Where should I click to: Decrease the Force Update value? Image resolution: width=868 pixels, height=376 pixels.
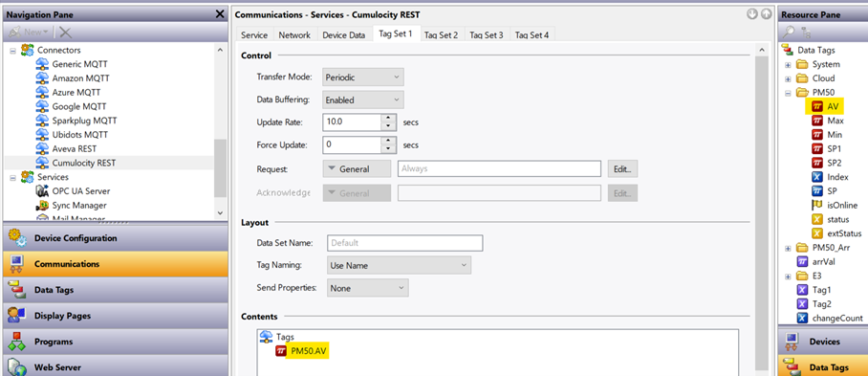[x=389, y=149]
